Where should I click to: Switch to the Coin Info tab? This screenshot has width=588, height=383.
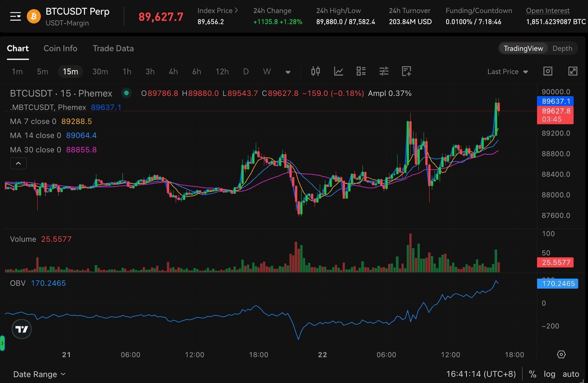point(60,48)
